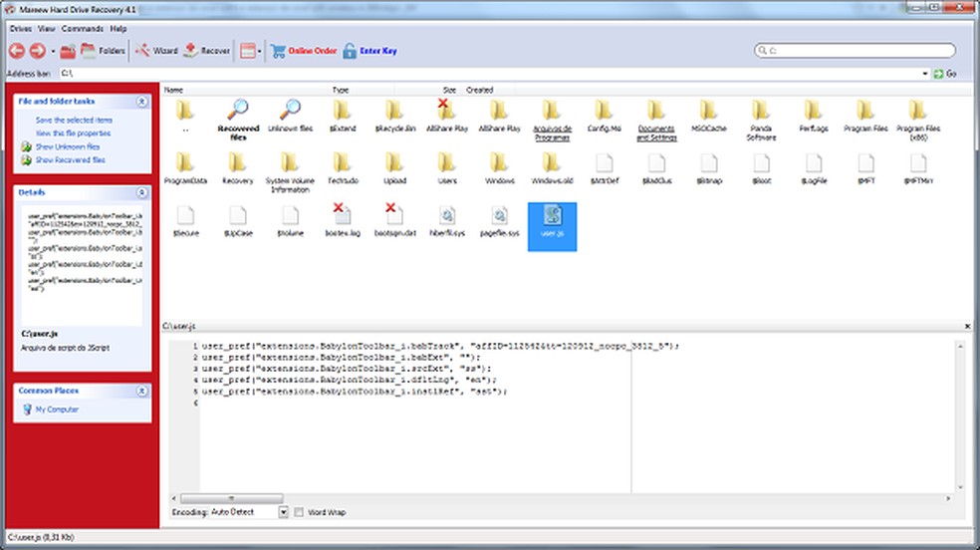Click the preview horizontal scrollbar thumb
980x550 pixels.
click(x=231, y=499)
